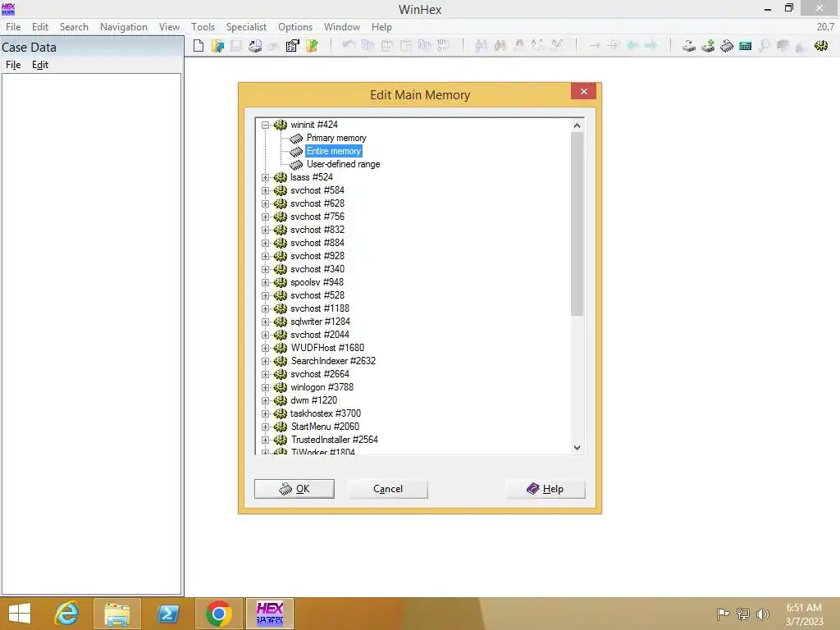Click the chip icon beside Primary memory

pos(296,138)
